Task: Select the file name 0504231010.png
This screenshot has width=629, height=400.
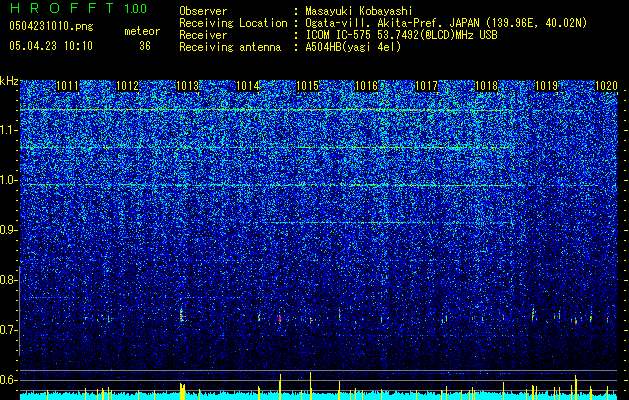Action: coord(51,26)
